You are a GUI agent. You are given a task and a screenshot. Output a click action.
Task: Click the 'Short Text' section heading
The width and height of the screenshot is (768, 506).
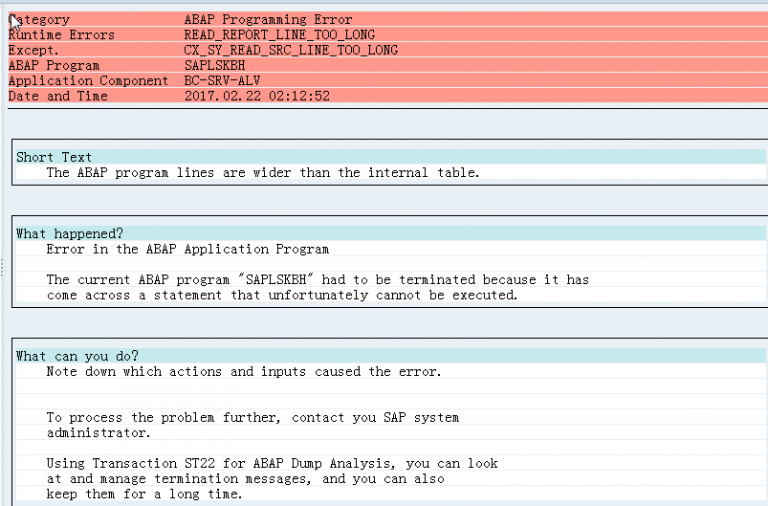coord(54,157)
